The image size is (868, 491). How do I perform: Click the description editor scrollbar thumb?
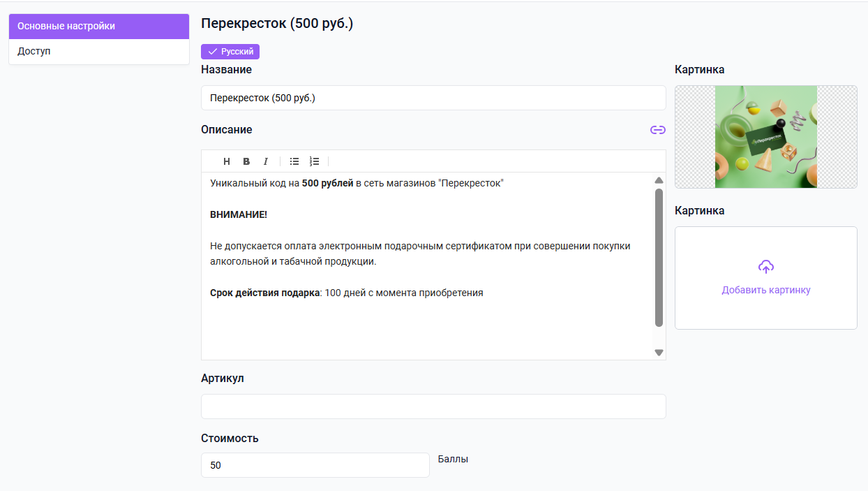(659, 257)
